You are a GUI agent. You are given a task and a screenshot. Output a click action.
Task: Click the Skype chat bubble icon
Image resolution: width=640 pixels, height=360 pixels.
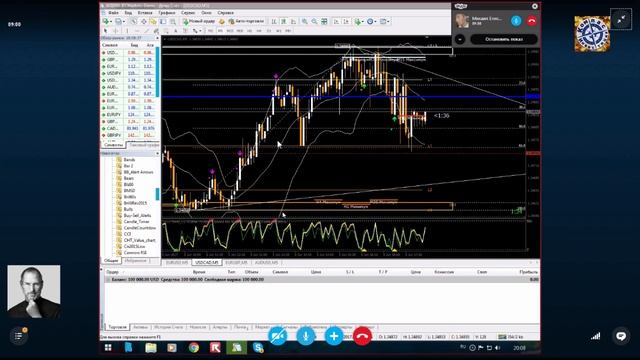pos(621,336)
